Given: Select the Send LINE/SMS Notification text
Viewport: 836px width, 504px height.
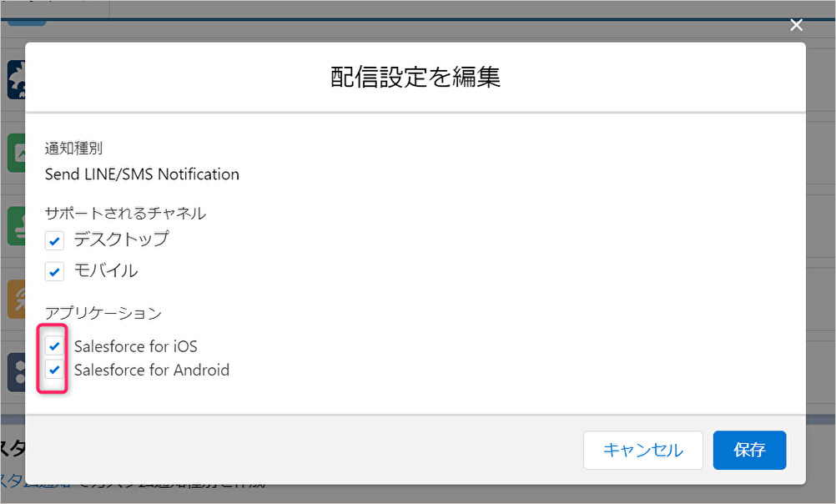Looking at the screenshot, I should click(x=142, y=174).
